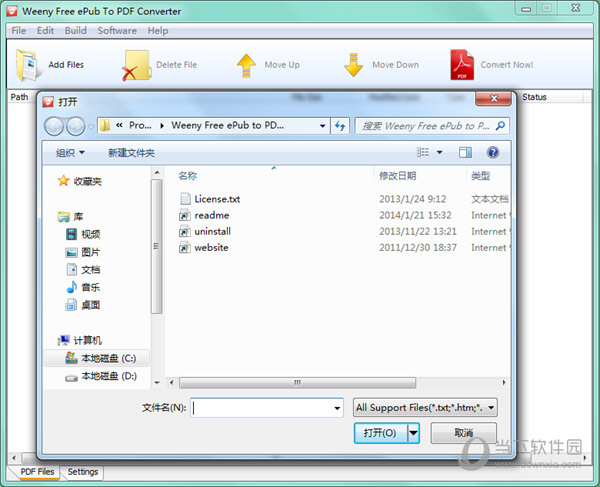Click the Delete File toolbar icon
600x487 pixels.
(x=136, y=65)
